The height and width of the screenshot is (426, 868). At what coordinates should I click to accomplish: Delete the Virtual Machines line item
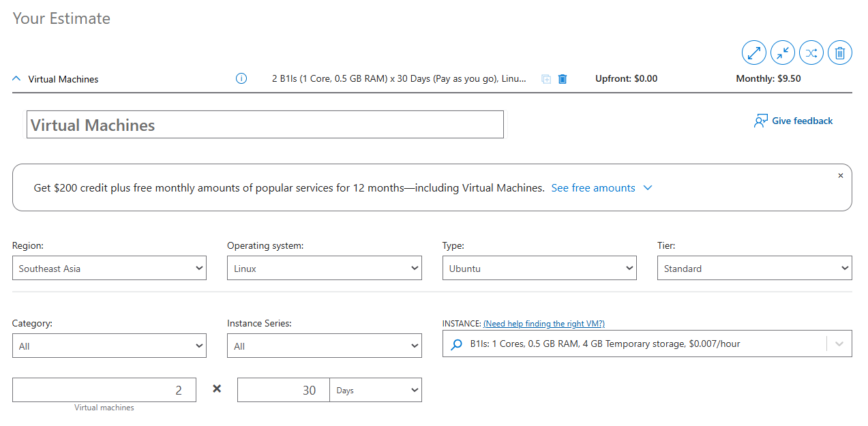562,79
